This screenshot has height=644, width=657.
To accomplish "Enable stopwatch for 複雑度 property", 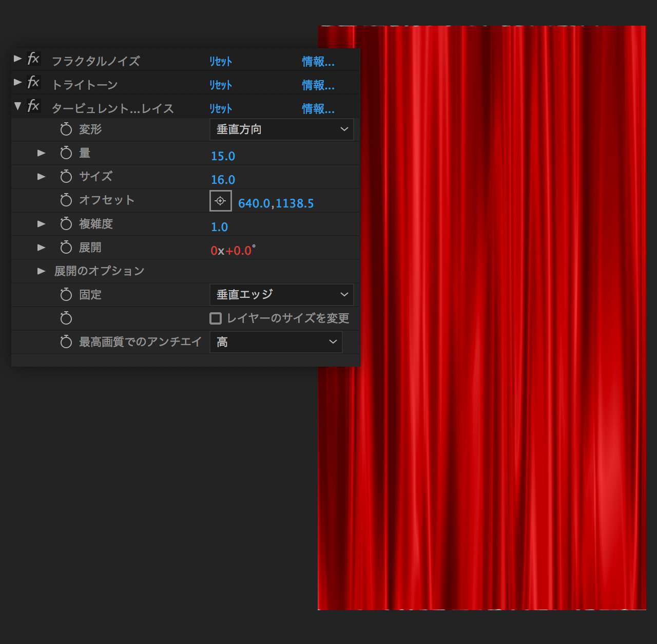I will (66, 224).
